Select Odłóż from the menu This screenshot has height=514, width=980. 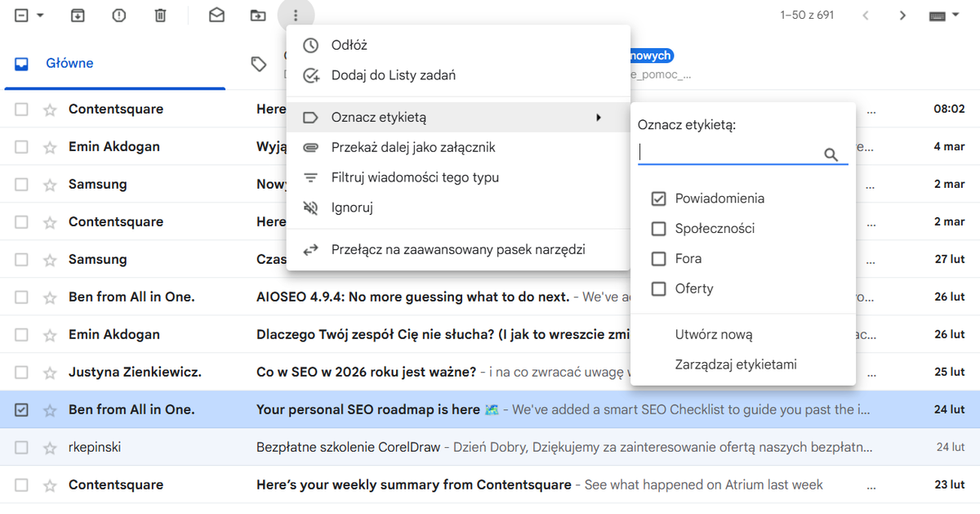click(350, 46)
